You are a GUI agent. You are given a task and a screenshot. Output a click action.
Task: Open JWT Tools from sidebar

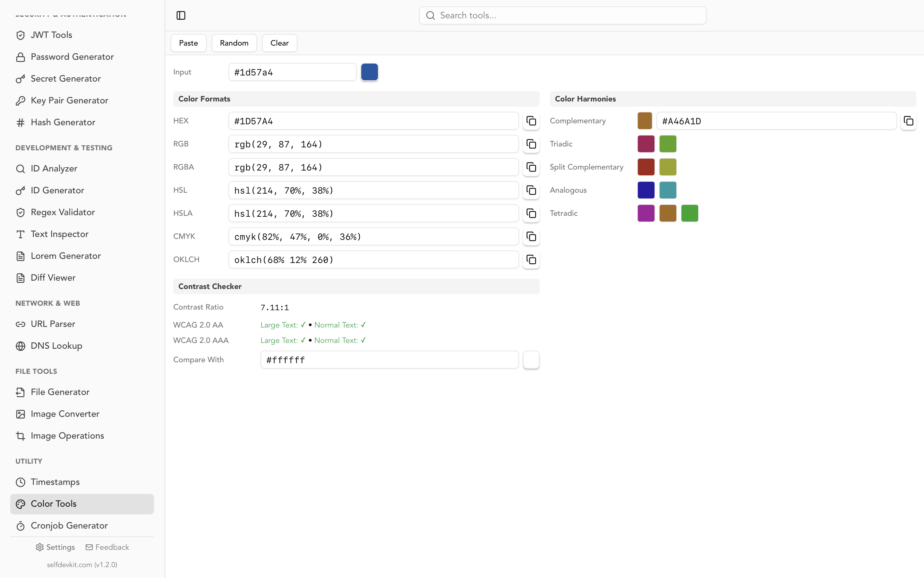point(82,35)
